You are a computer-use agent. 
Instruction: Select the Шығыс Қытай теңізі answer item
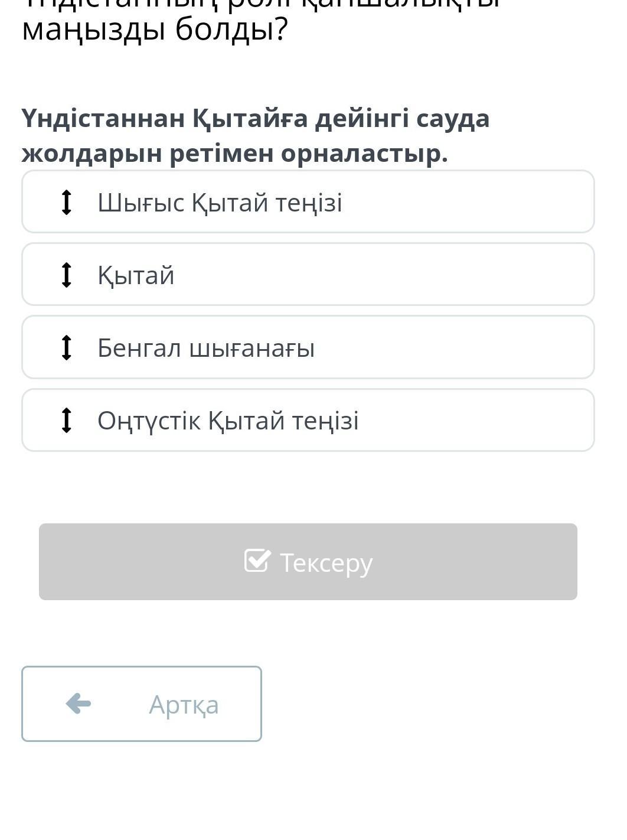coord(308,202)
